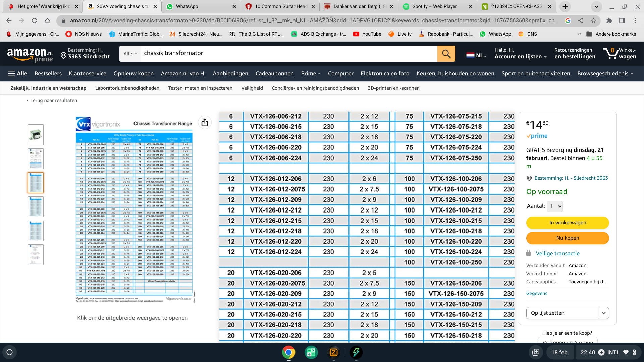Click the Amazon.nl prime logo
644x362 pixels.
tap(30, 54)
